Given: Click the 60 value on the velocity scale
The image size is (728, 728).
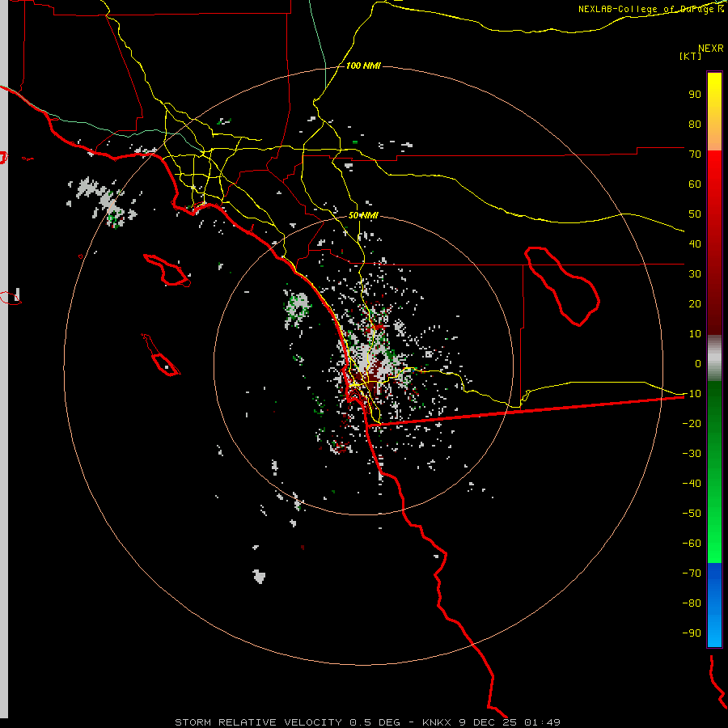Looking at the screenshot, I should pyautogui.click(x=695, y=184).
